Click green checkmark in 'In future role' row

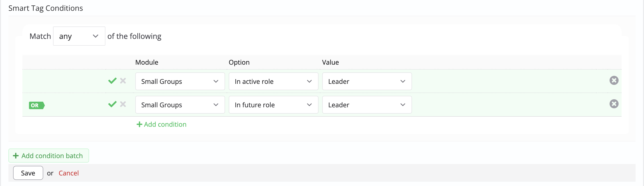(x=112, y=104)
